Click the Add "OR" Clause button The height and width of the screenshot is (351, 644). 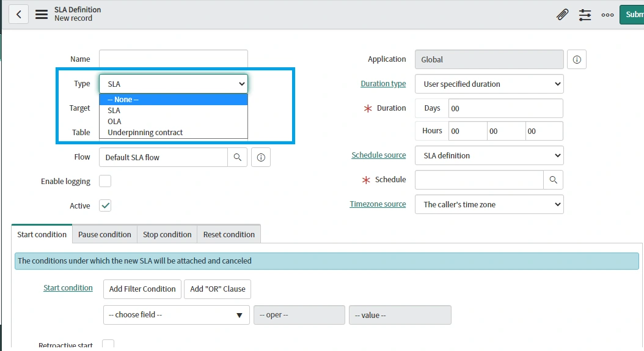tap(218, 289)
